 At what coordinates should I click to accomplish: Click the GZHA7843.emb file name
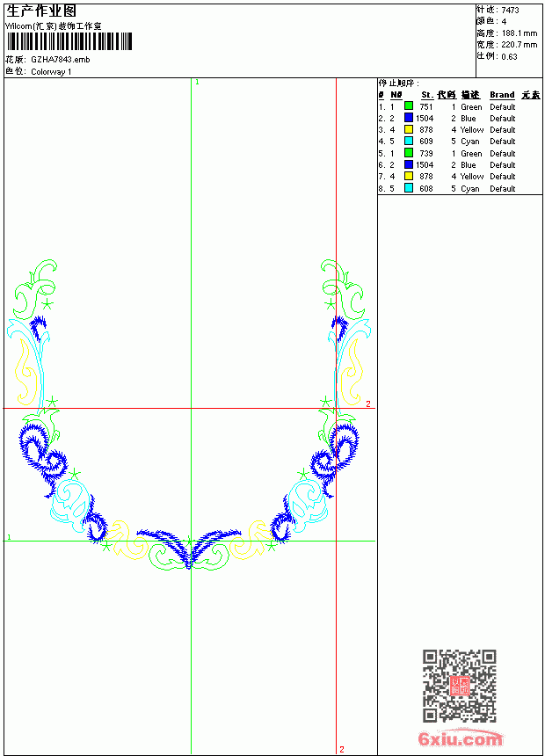pos(61,60)
